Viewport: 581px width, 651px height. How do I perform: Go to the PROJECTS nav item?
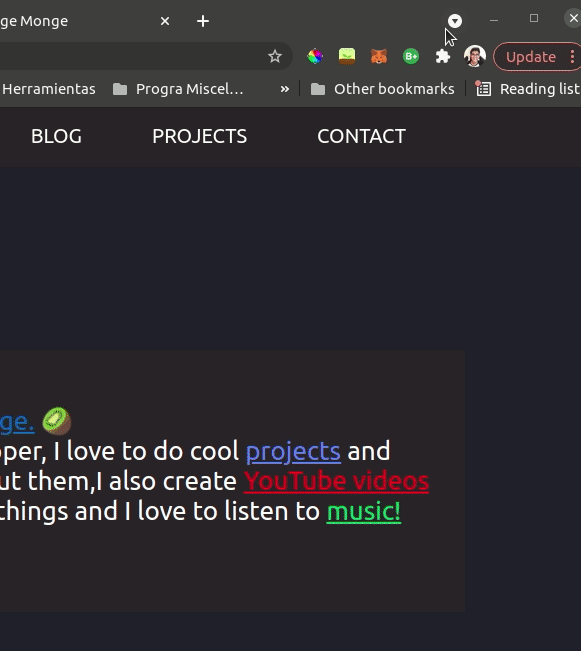pos(200,136)
